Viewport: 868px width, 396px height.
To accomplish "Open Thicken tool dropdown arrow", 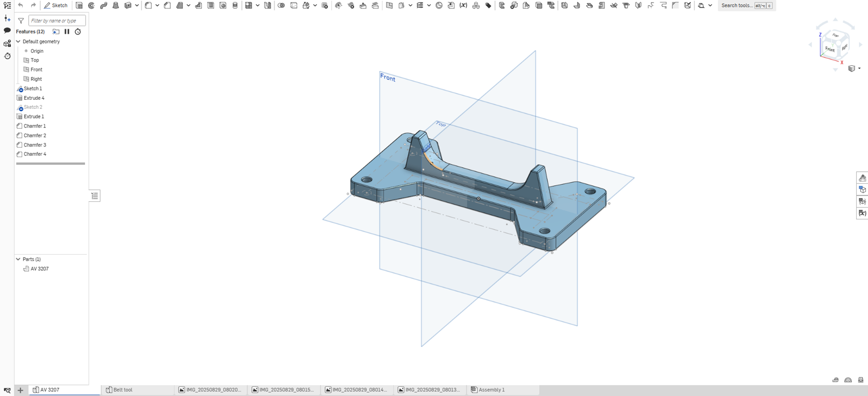I will (x=137, y=6).
